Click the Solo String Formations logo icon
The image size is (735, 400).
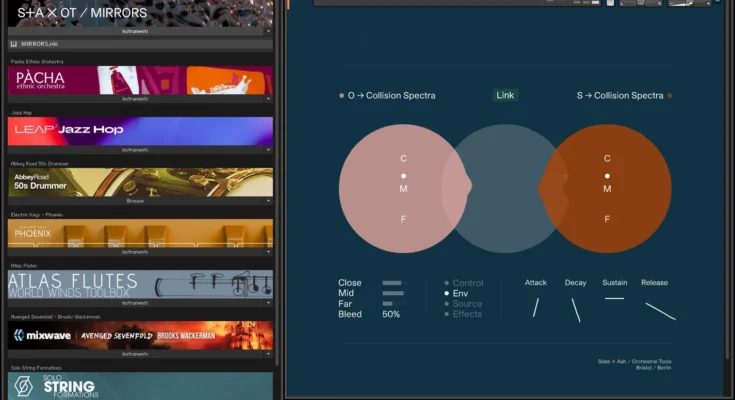tap(23, 386)
